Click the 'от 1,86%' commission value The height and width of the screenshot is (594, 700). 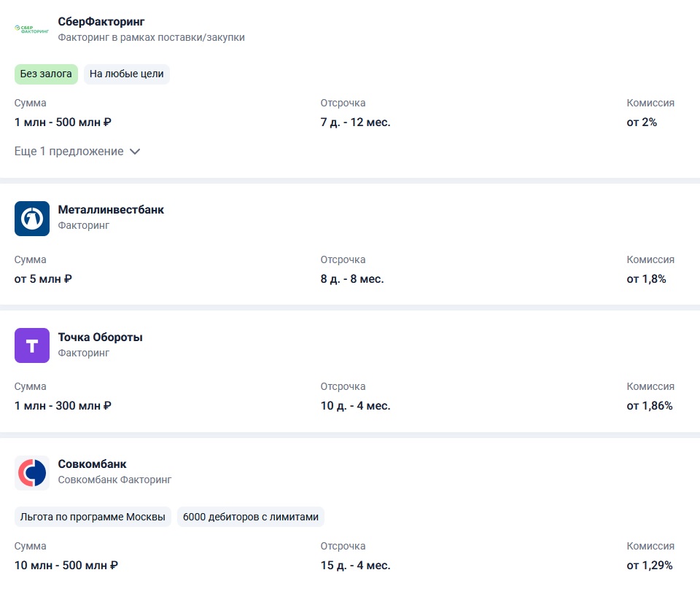coord(650,406)
